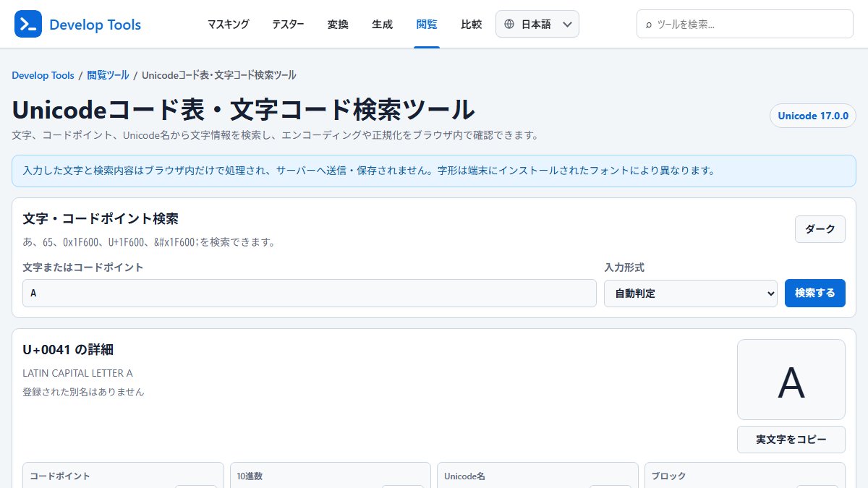Click the Develop Tools brand link
The height and width of the screenshot is (488, 868).
tap(95, 25)
